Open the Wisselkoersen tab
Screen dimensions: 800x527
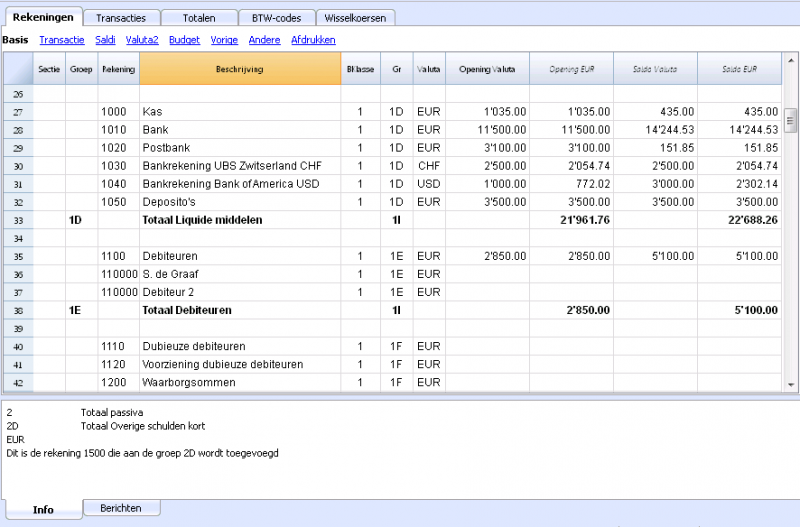click(356, 18)
